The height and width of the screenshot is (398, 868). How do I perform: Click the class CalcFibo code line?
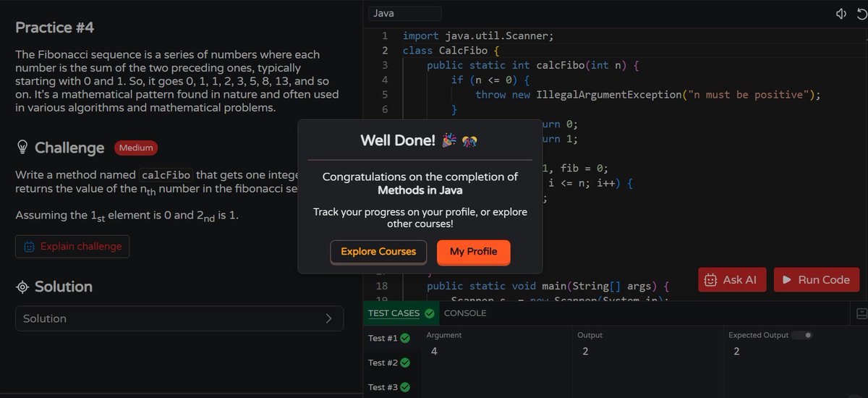click(x=451, y=51)
